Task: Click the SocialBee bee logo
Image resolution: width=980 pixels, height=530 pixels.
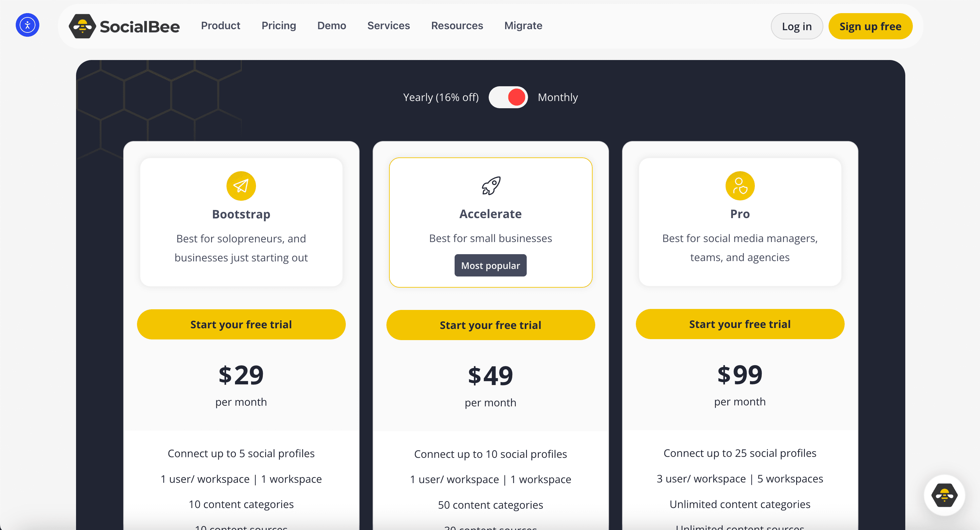Action: (82, 26)
